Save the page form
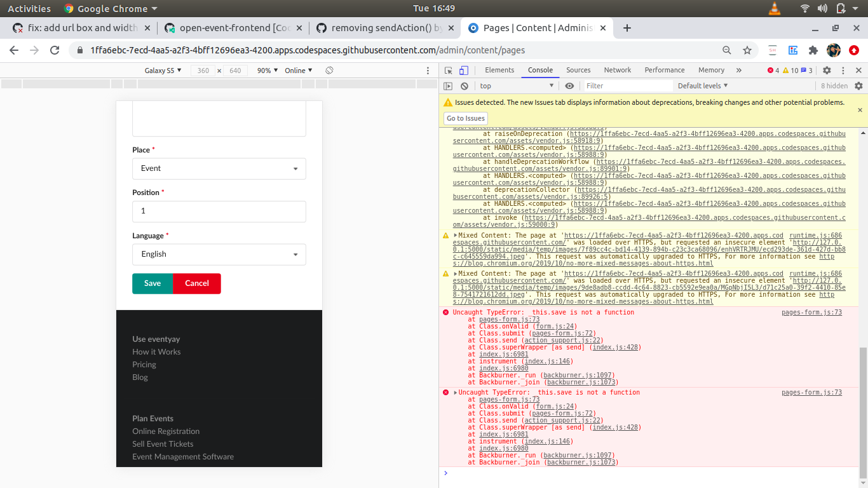The width and height of the screenshot is (868, 488). click(x=152, y=284)
